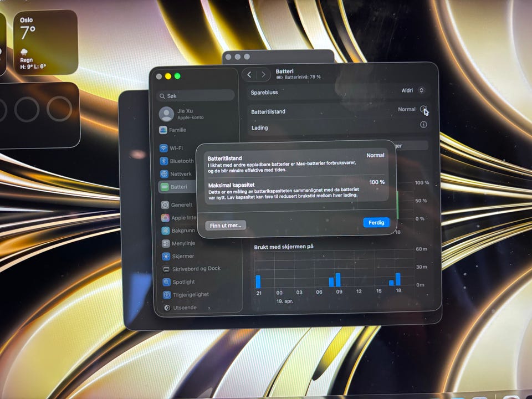The width and height of the screenshot is (532, 399).
Task: Open Nettverk globe icon in sidebar
Action: (x=165, y=173)
